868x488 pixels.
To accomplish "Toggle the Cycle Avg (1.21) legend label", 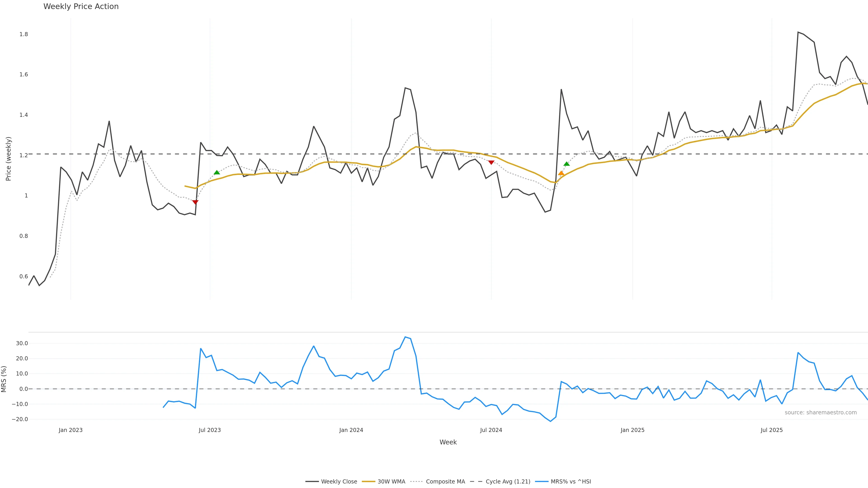I will click(x=508, y=482).
